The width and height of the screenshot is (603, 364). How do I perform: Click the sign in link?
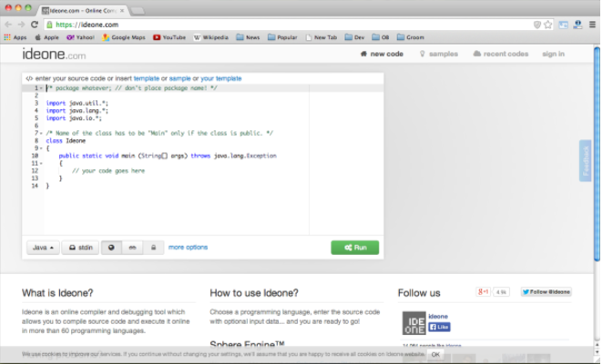pyautogui.click(x=554, y=54)
